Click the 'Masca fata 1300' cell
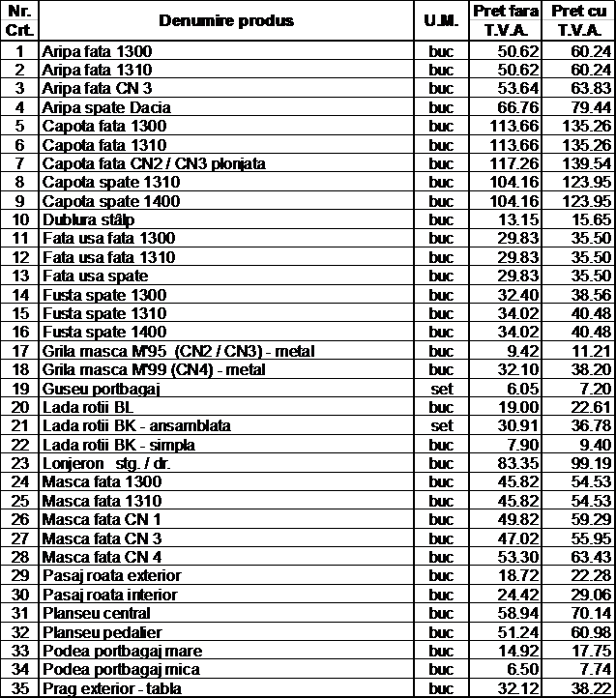616x698 pixels. click(226, 481)
